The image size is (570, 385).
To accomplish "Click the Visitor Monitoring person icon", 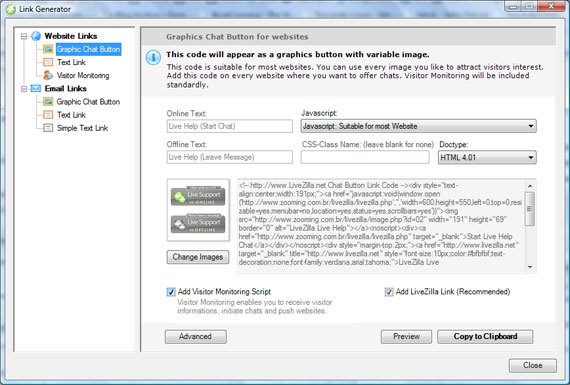I will [x=48, y=75].
